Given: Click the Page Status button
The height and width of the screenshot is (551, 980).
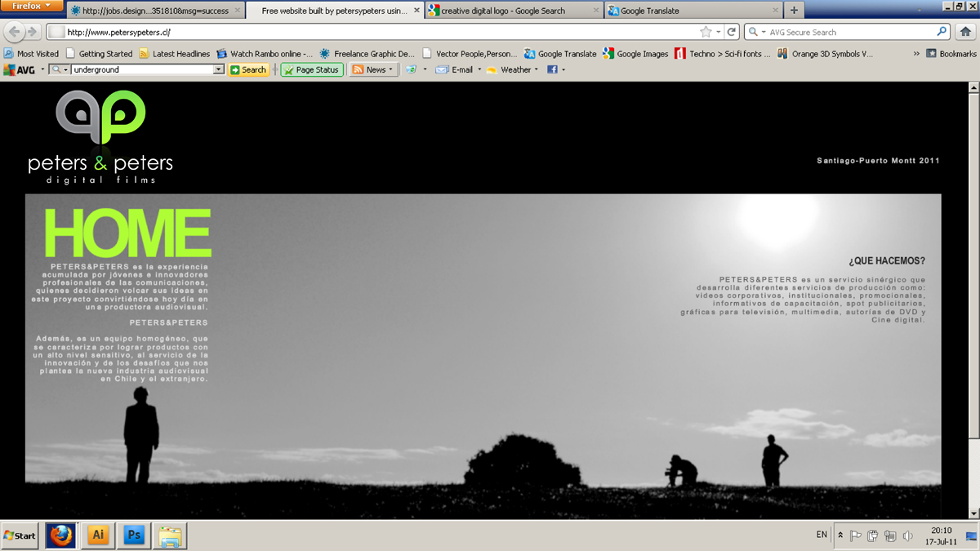Looking at the screenshot, I should coord(312,70).
